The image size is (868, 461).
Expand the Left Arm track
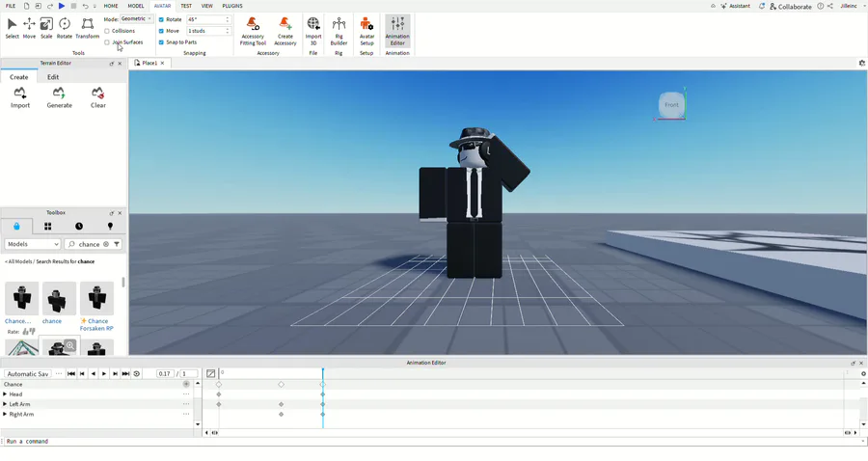click(x=5, y=404)
